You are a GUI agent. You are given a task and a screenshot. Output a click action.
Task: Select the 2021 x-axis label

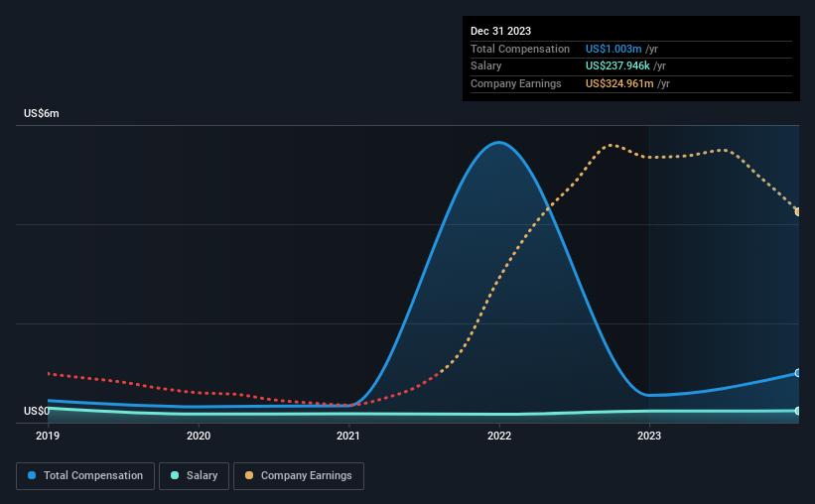pos(348,436)
